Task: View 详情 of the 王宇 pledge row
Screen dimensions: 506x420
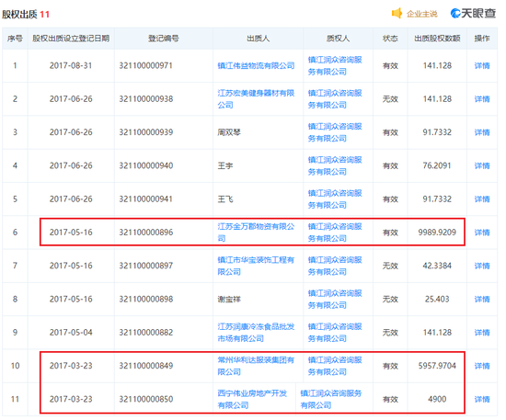Action: (x=482, y=165)
